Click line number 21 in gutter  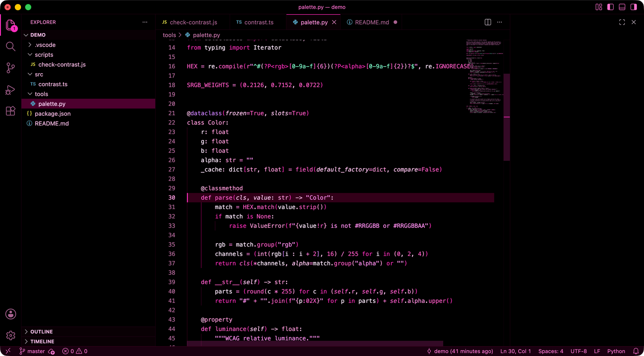pos(172,113)
